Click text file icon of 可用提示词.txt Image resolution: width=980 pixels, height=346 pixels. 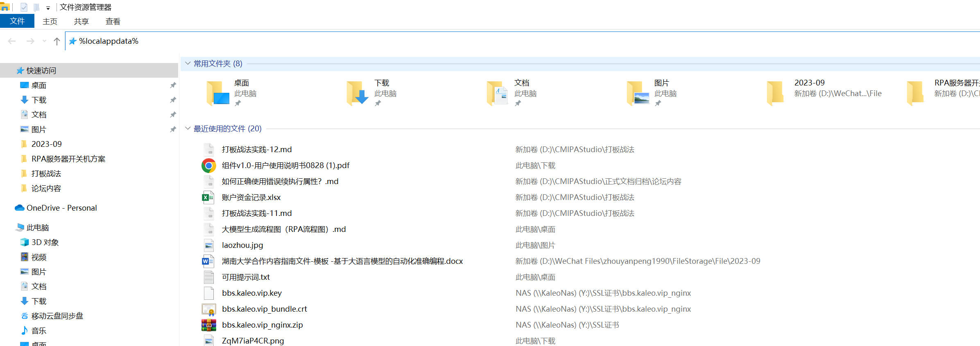click(208, 277)
